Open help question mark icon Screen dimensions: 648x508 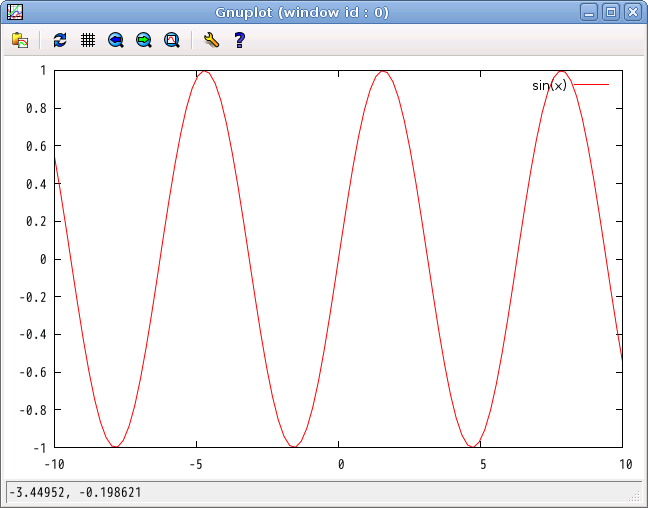pyautogui.click(x=239, y=40)
